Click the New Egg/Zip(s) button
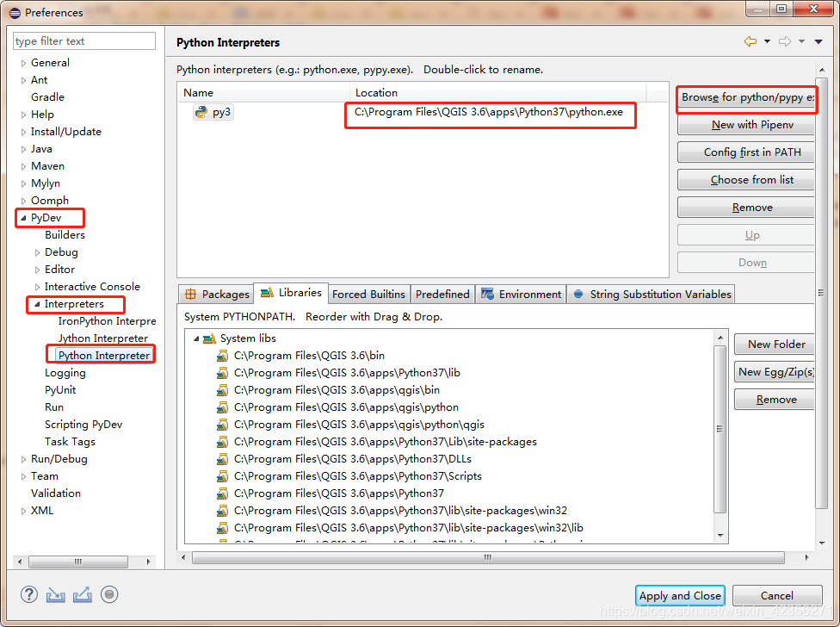 (x=774, y=372)
